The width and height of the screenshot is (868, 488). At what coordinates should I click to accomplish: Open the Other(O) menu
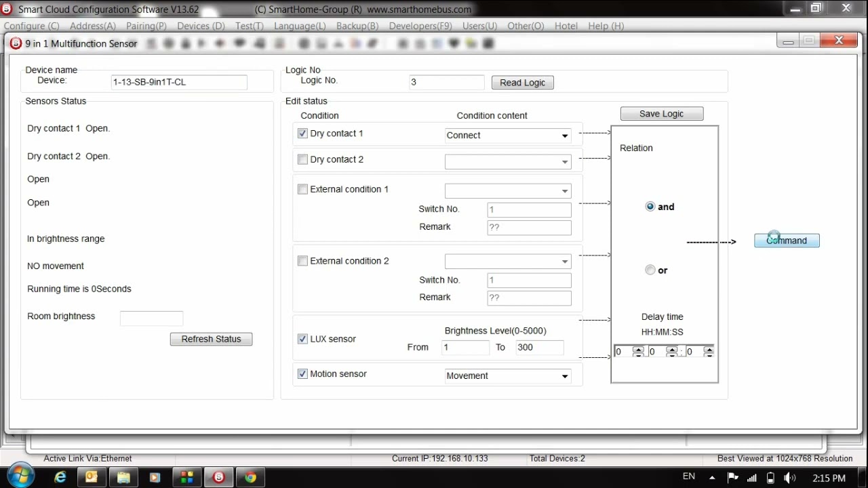(x=526, y=26)
